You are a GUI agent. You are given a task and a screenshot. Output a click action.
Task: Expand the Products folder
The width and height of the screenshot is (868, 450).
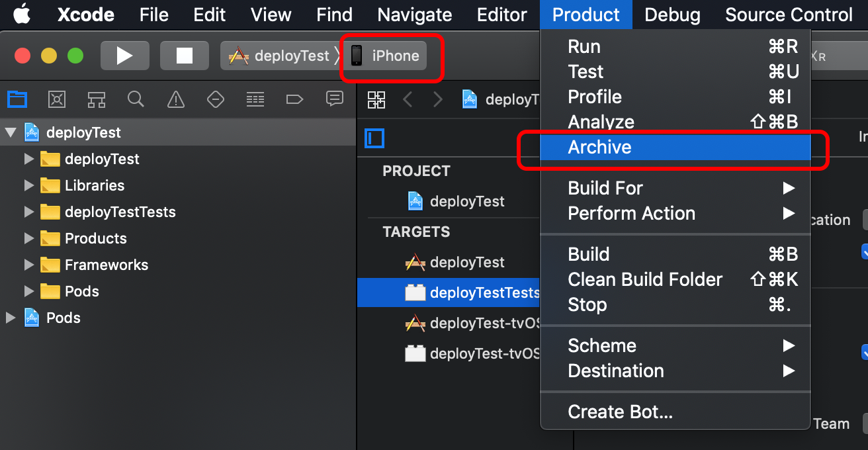click(x=28, y=238)
